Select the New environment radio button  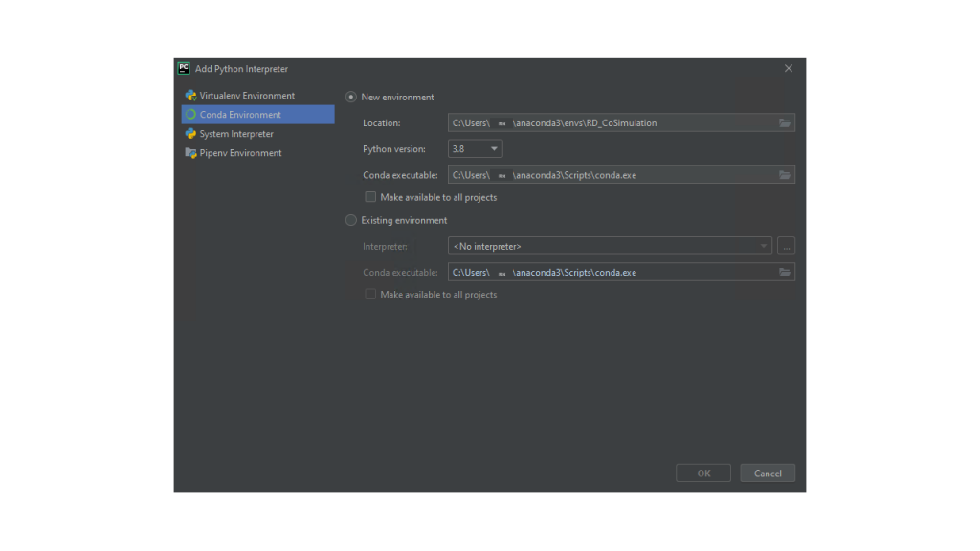351,98
